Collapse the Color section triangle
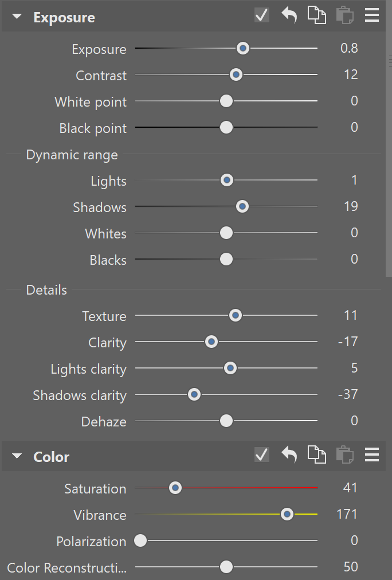392x580 pixels. [17, 457]
